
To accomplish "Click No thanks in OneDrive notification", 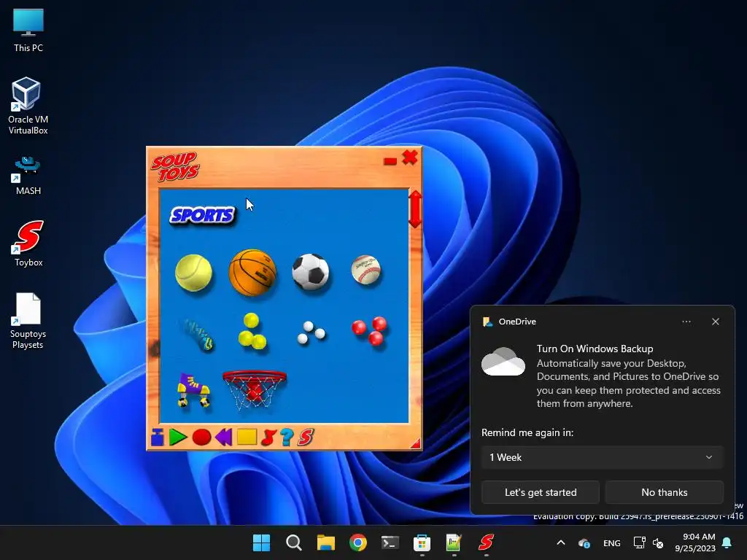I will click(x=664, y=492).
